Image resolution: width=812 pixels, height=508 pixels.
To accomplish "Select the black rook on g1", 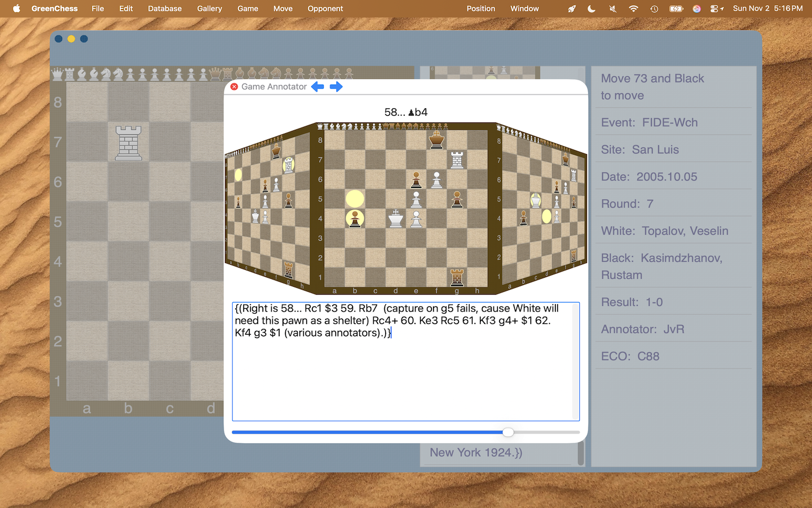I will click(457, 277).
